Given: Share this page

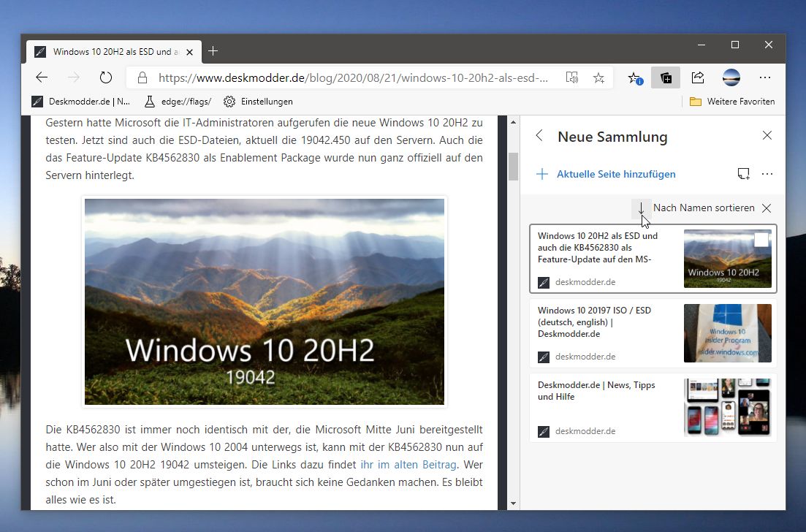Looking at the screenshot, I should 698,77.
